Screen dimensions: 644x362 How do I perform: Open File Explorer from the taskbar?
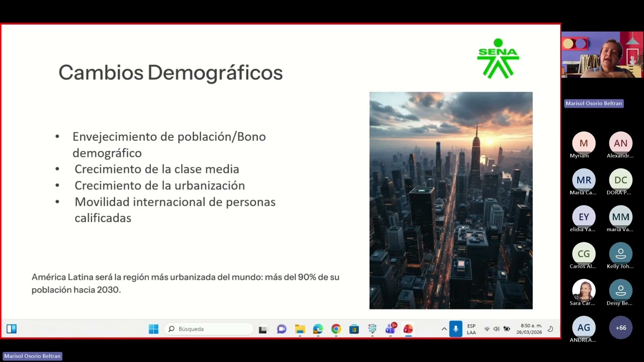[x=300, y=329]
